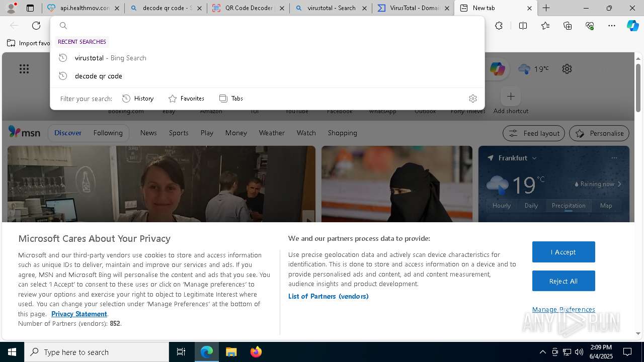Select Discover feed tab
644x362 pixels.
(x=68, y=133)
